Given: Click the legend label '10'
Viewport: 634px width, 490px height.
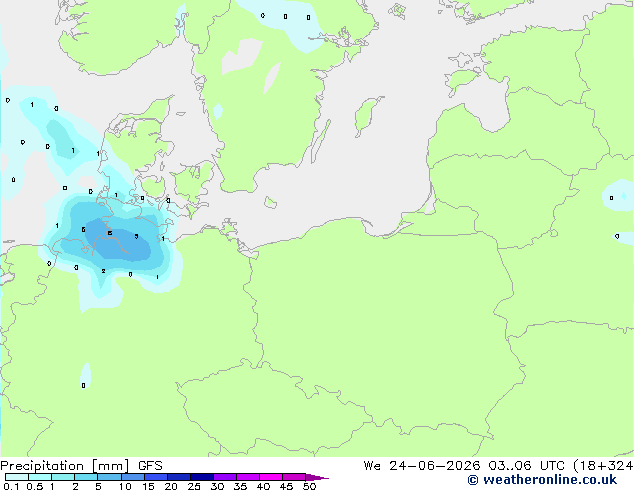Looking at the screenshot, I should (x=125, y=486).
